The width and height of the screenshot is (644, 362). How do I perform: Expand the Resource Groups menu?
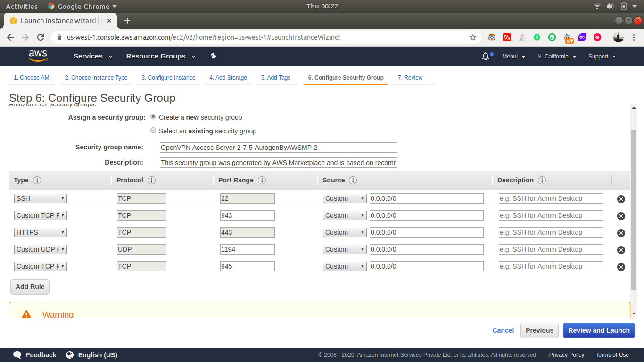[x=161, y=56]
